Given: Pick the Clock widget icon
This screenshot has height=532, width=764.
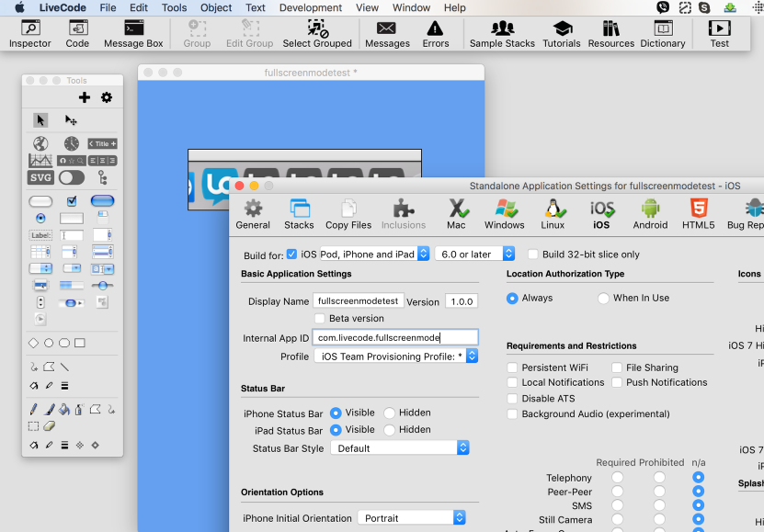Looking at the screenshot, I should [72, 143].
